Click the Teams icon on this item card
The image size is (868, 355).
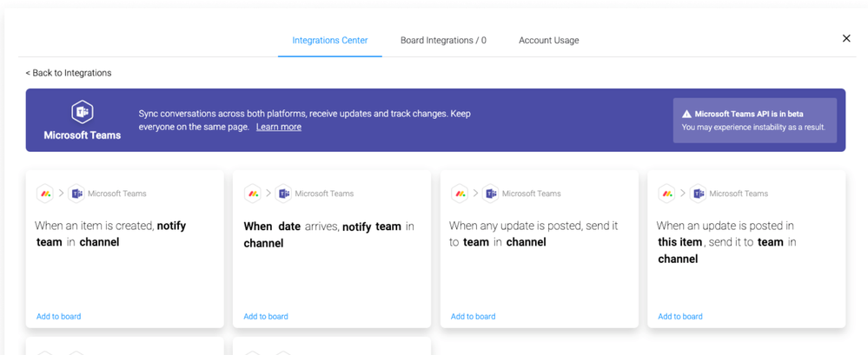(698, 194)
